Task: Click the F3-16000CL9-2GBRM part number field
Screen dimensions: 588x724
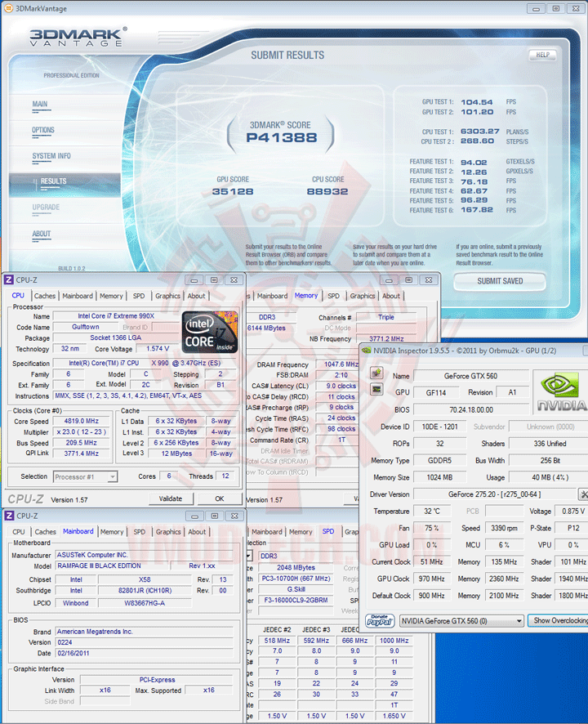Action: [296, 601]
